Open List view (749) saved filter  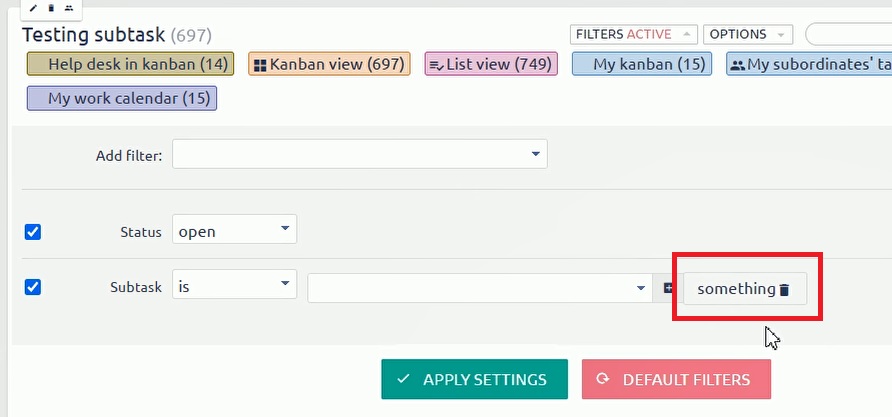(x=491, y=65)
